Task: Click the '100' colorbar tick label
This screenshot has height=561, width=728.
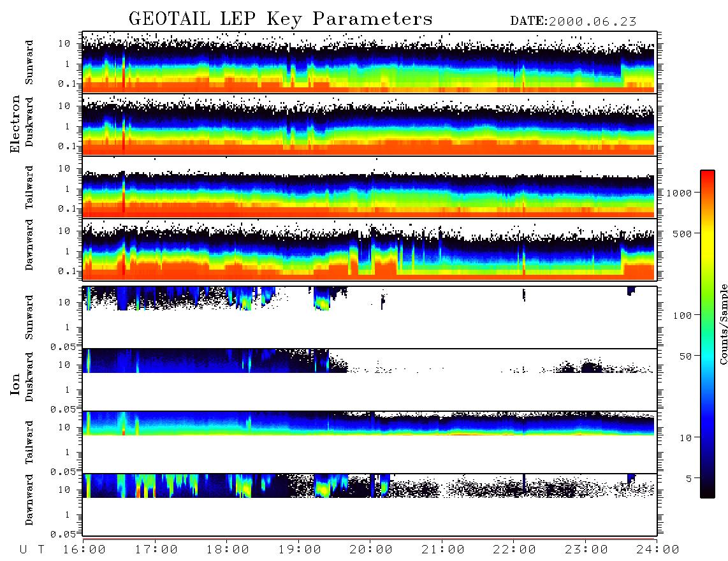Action: click(x=682, y=316)
